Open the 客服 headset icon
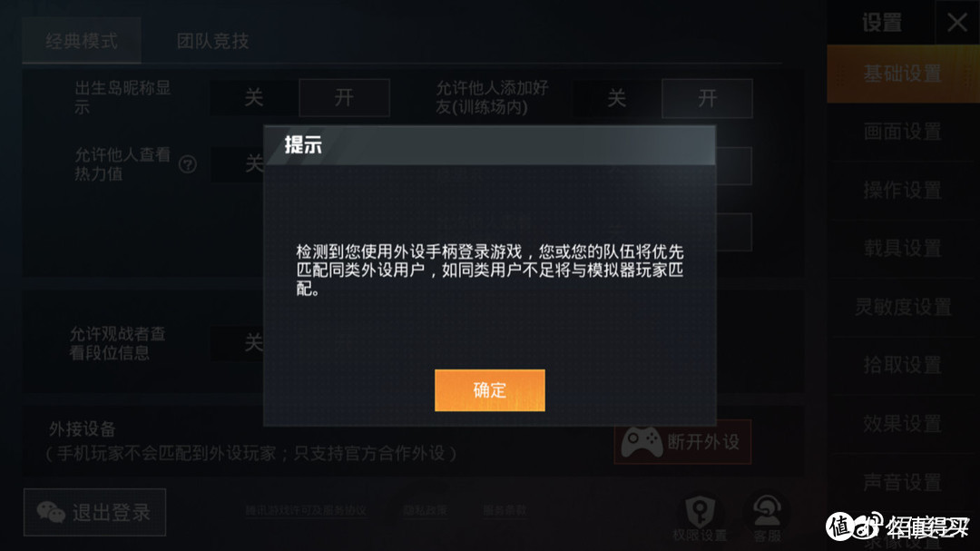 (x=766, y=512)
